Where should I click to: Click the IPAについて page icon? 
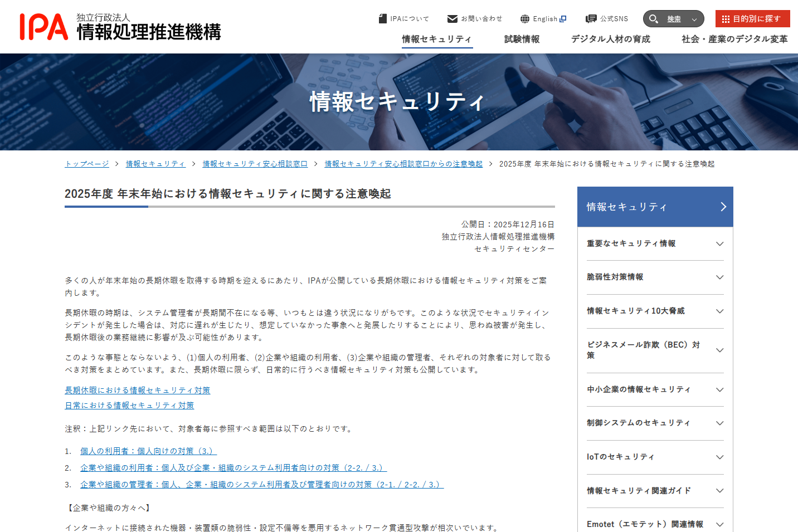(382, 17)
